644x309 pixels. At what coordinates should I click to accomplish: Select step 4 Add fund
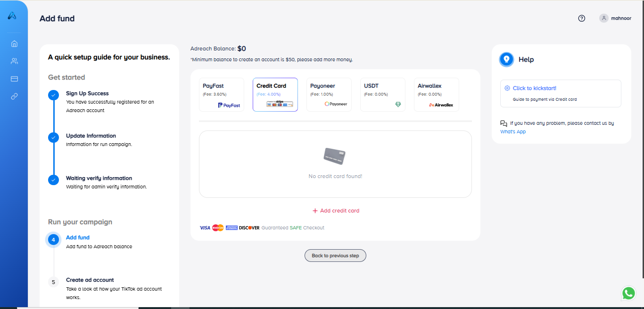(x=78, y=238)
